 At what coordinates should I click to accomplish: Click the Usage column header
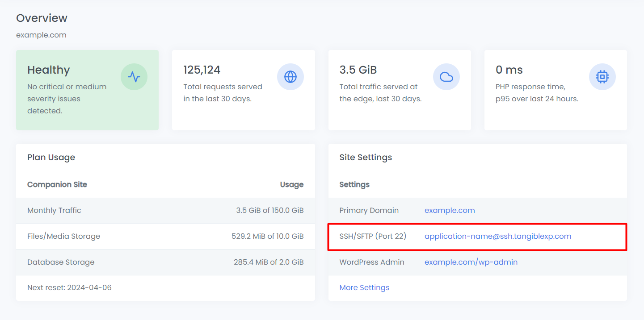point(291,184)
